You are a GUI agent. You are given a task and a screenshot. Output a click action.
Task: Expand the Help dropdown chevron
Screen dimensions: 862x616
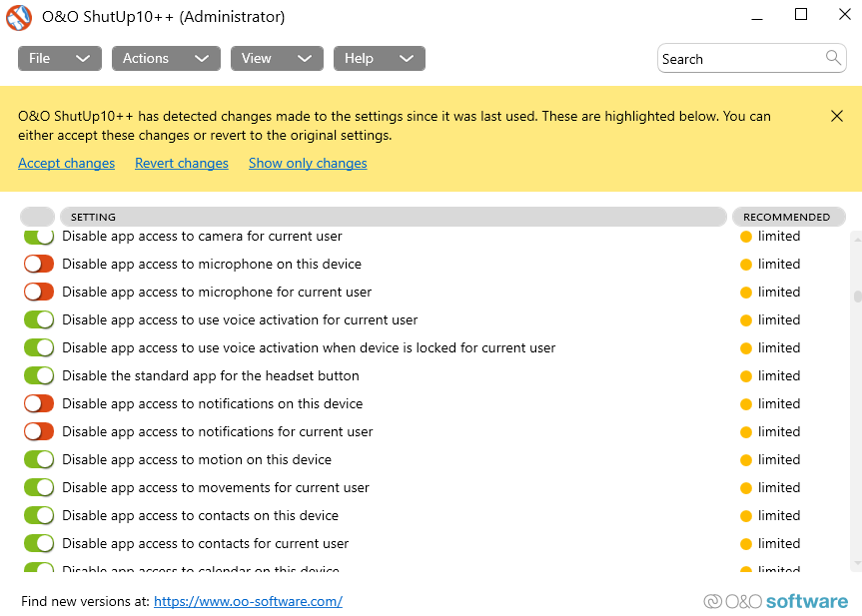pyautogui.click(x=406, y=58)
